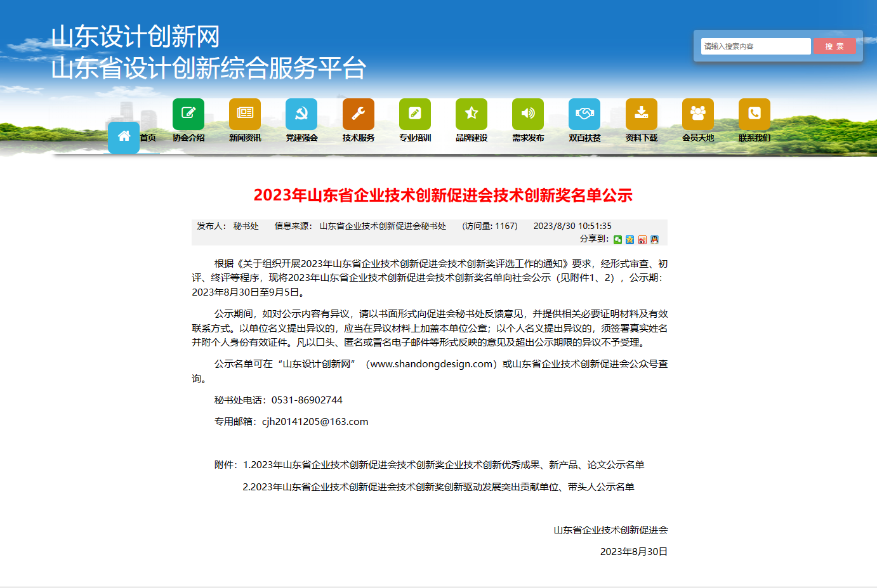The image size is (877, 588).
Task: Share to QQ using the penguin icon
Action: point(654,240)
